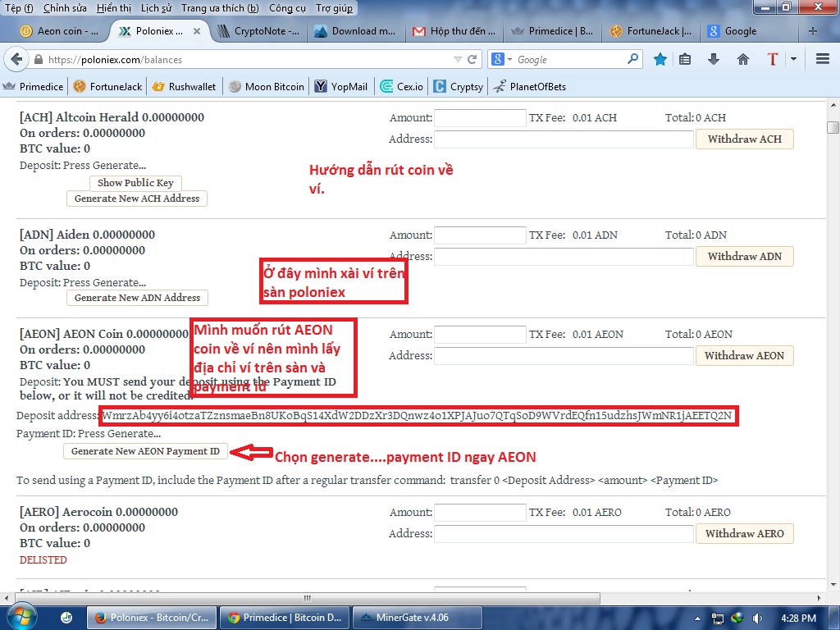This screenshot has height=630, width=840.
Task: Open a new tab with plus button
Action: pos(813,31)
